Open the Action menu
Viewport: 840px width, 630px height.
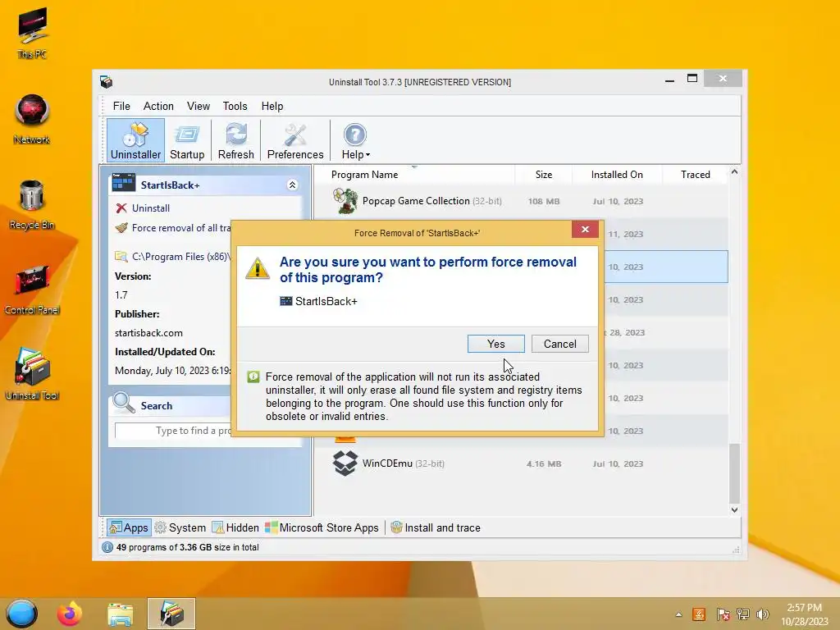[x=158, y=106]
